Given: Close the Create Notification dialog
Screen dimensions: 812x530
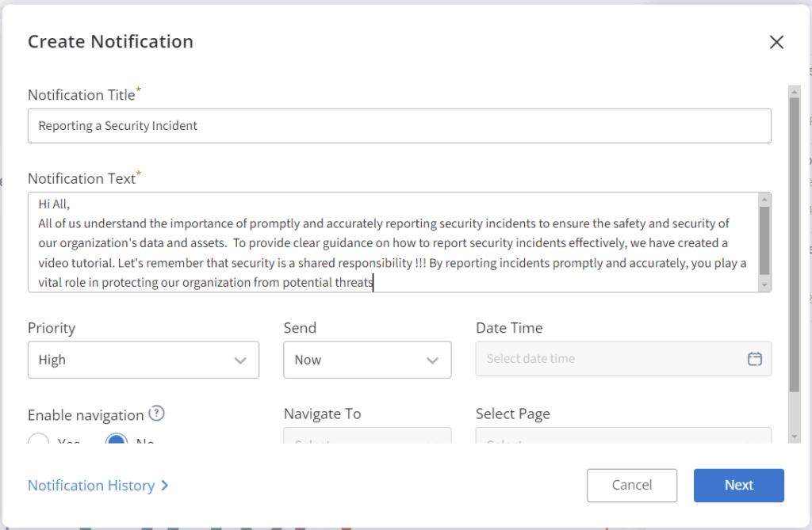Looking at the screenshot, I should 776,43.
